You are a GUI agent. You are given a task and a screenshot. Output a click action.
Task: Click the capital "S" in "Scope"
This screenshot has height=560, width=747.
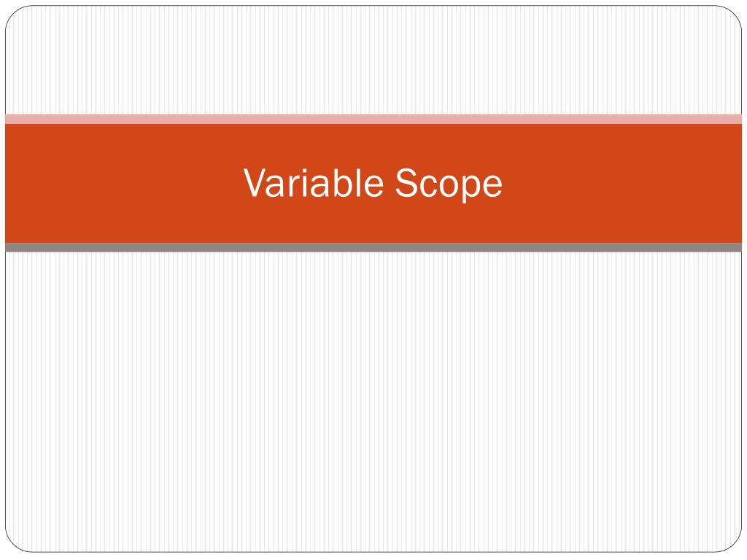(x=406, y=182)
